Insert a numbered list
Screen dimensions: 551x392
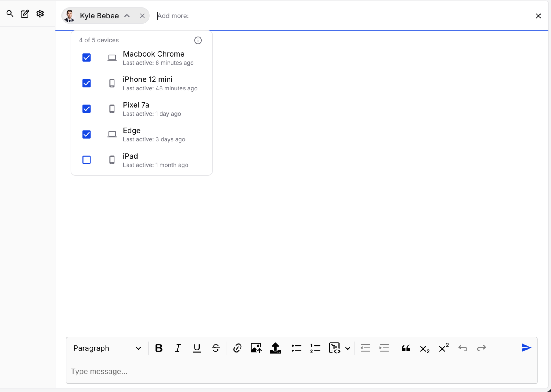click(x=315, y=348)
